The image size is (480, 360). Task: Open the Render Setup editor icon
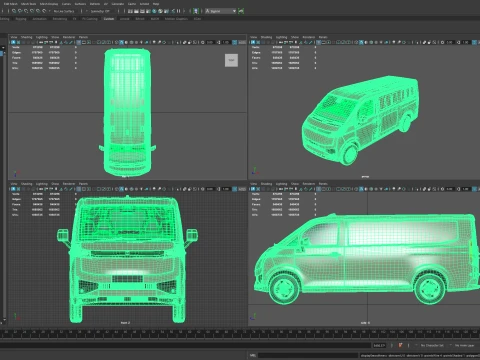[160, 11]
